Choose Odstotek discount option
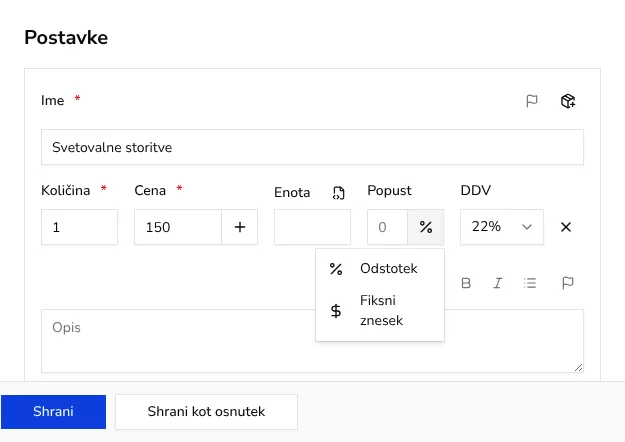The width and height of the screenshot is (625, 442). click(x=380, y=269)
